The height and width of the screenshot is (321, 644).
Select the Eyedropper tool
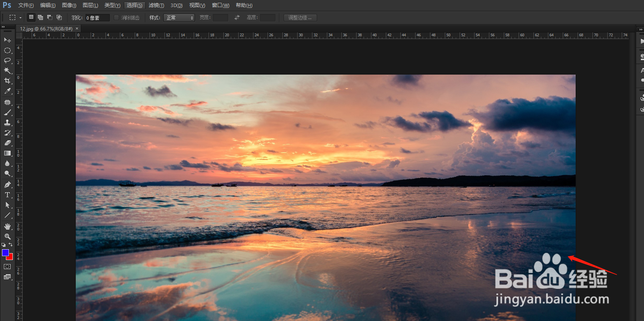click(x=7, y=91)
